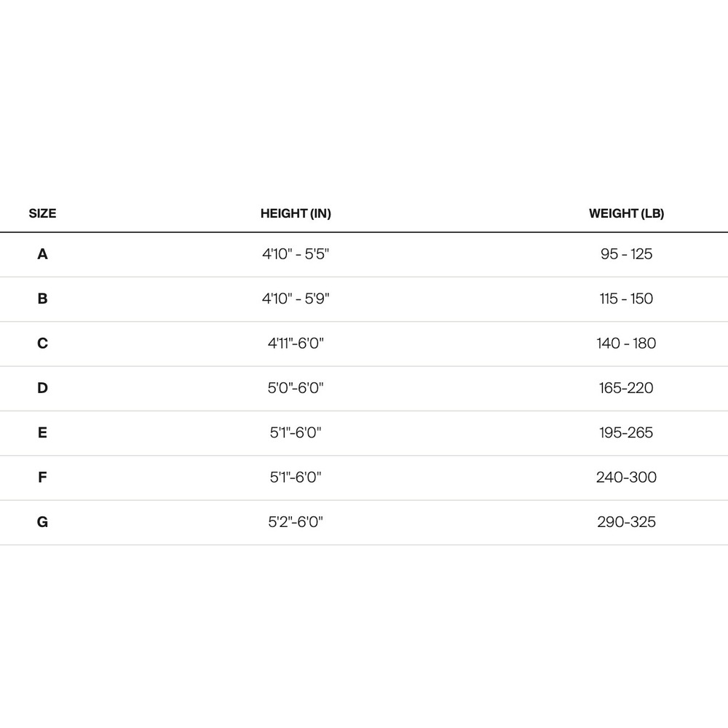Click the HEIGHT (IN) column header

coord(296,213)
